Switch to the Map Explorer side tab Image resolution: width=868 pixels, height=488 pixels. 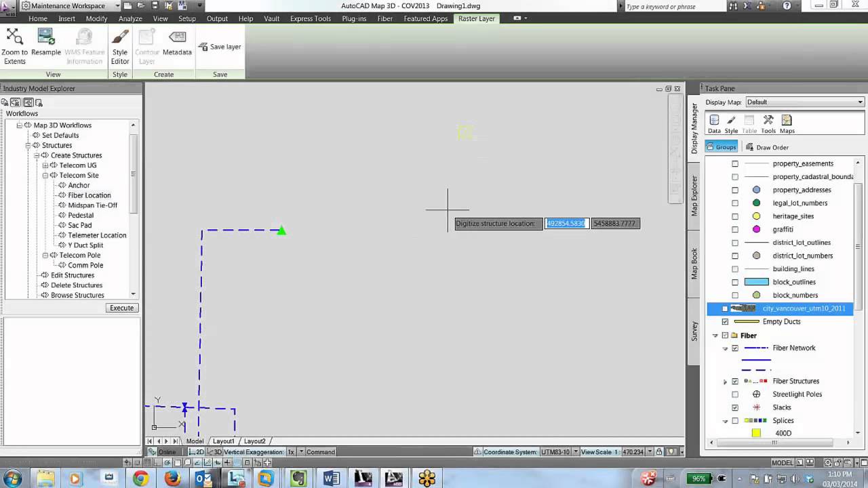coord(694,197)
